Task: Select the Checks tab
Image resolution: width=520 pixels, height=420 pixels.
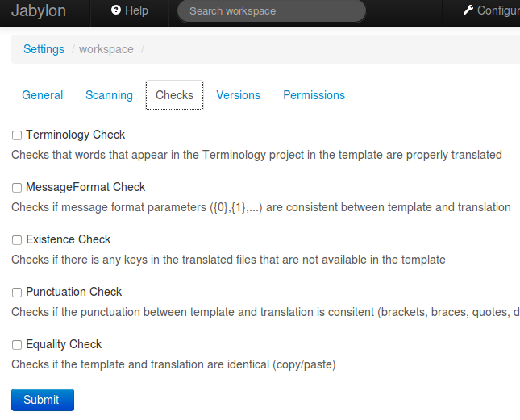Action: click(174, 95)
